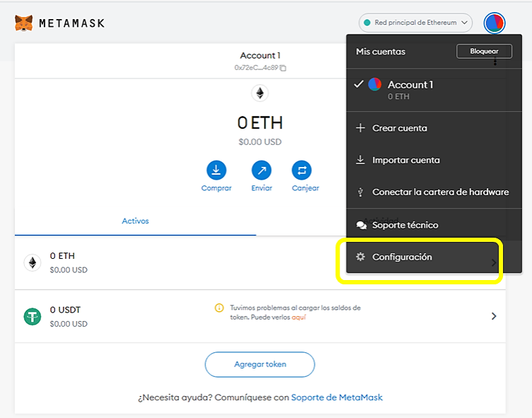This screenshot has width=532, height=418.
Task: Click the Mis cuentas heading
Action: click(381, 52)
